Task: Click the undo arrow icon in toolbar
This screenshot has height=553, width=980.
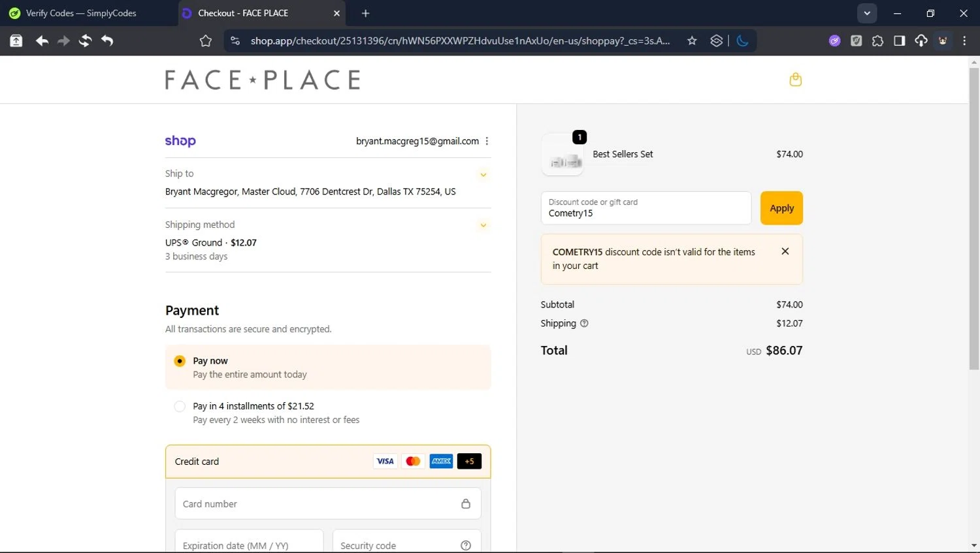Action: pyautogui.click(x=107, y=41)
